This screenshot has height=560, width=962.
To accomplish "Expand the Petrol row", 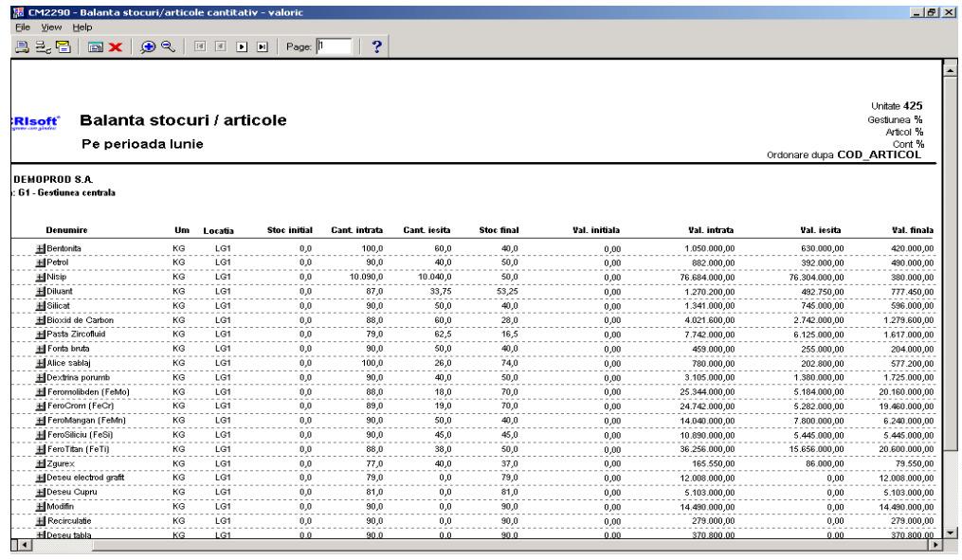I will click(41, 262).
